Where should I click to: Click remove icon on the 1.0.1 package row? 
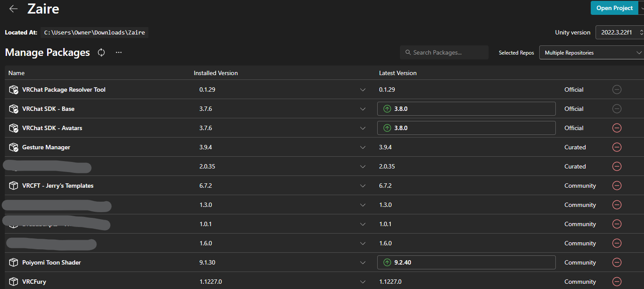[x=617, y=224]
